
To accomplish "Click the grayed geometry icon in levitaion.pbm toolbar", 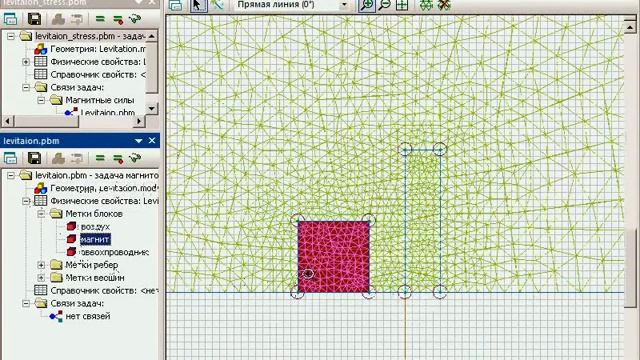I will tap(58, 158).
